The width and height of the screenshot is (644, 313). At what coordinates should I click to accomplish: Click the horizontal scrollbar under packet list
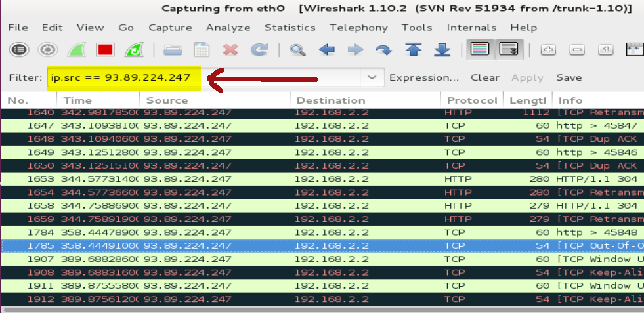click(322, 309)
